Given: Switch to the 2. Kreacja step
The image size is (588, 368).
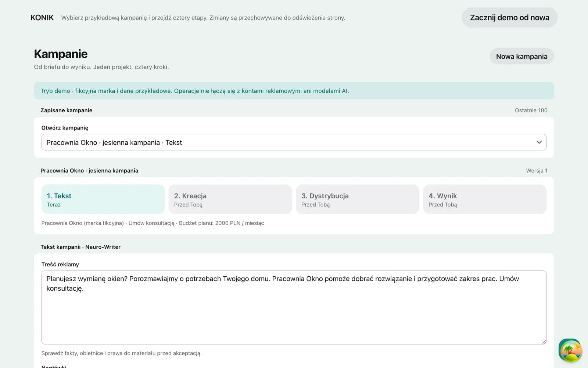Looking at the screenshot, I should [x=230, y=199].
